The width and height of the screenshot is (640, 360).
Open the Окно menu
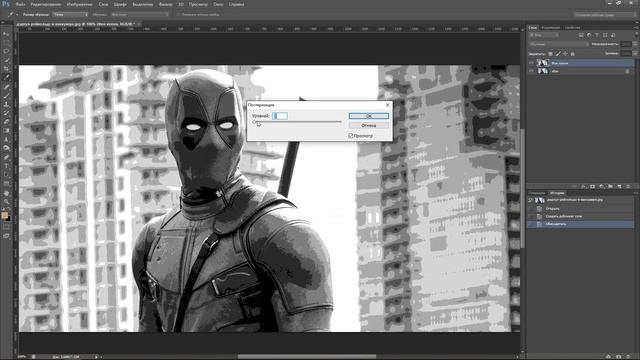click(x=218, y=4)
